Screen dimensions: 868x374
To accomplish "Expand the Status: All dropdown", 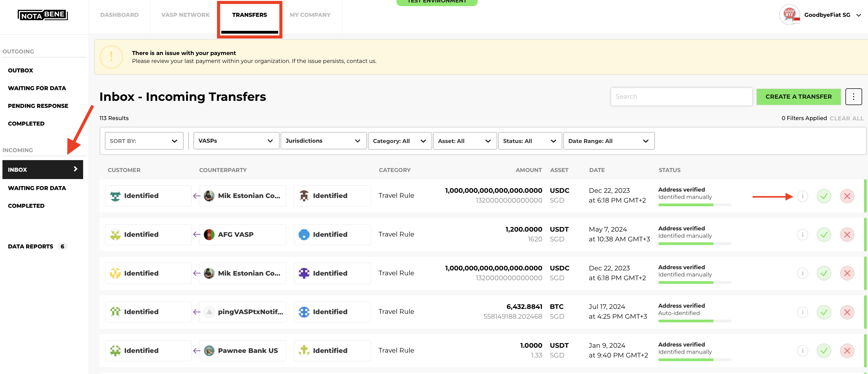I will [530, 141].
